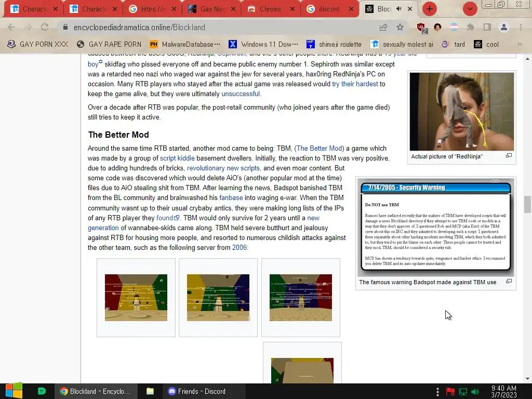Click the scrollbar up arrow
The height and width of the screenshot is (399, 532).
tap(527, 59)
